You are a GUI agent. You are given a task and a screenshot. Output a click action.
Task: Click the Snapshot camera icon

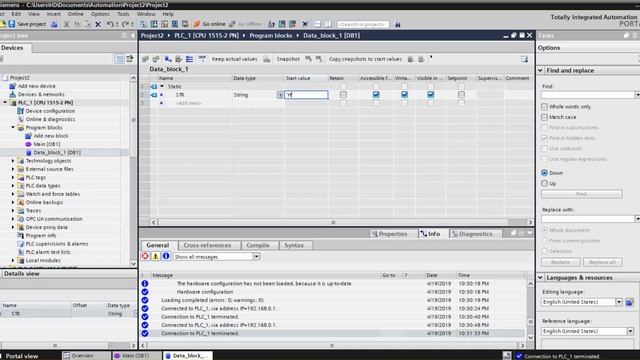(x=308, y=59)
